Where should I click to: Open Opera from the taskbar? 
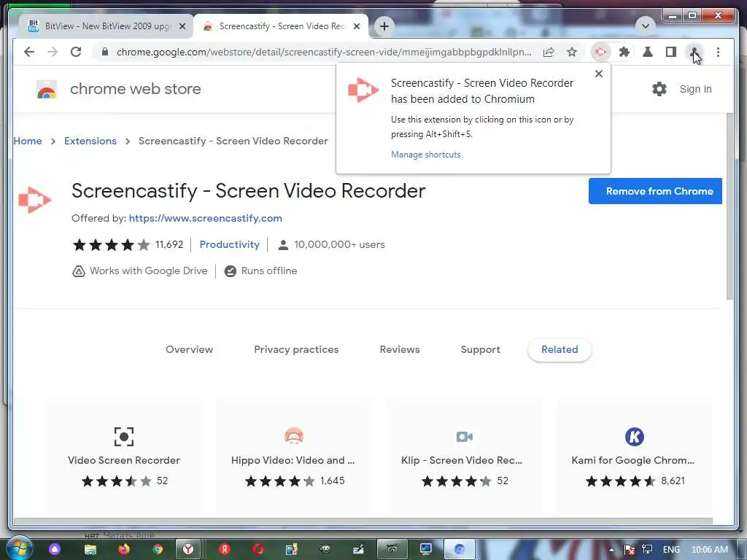tap(259, 550)
